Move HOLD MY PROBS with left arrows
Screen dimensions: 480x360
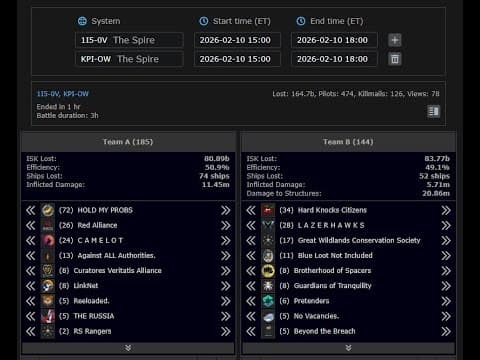(x=31, y=210)
